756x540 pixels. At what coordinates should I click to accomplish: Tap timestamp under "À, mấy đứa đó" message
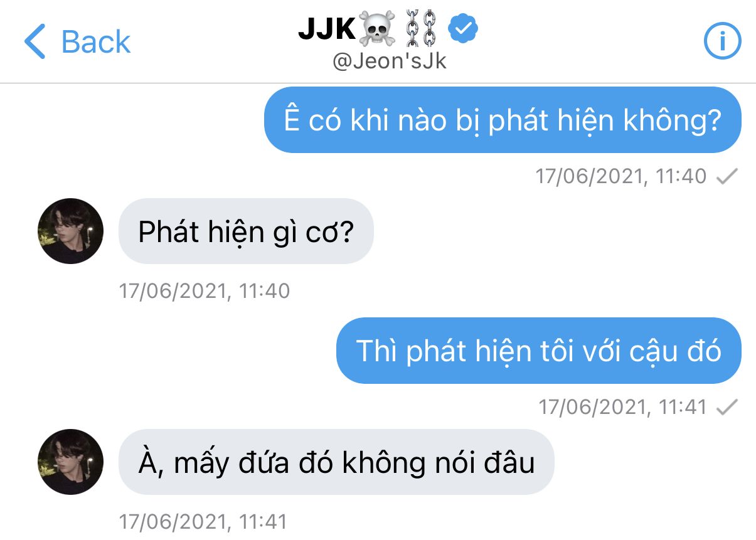pos(203,522)
